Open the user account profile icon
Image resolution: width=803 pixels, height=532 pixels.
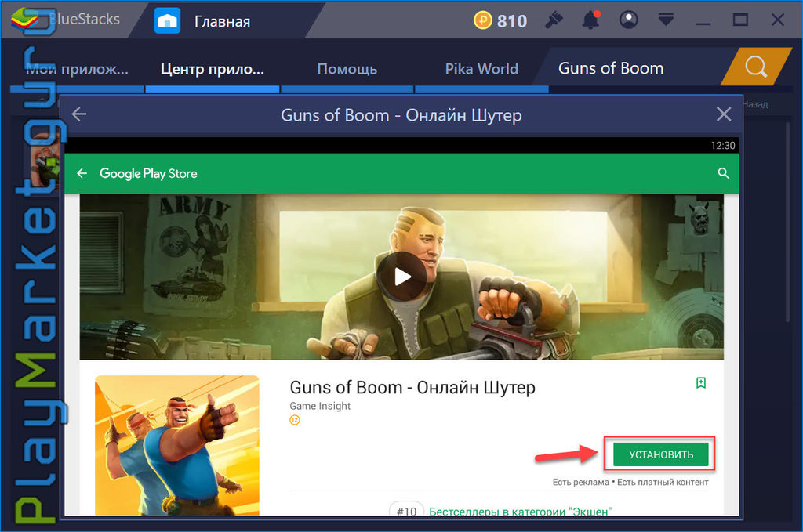(628, 20)
